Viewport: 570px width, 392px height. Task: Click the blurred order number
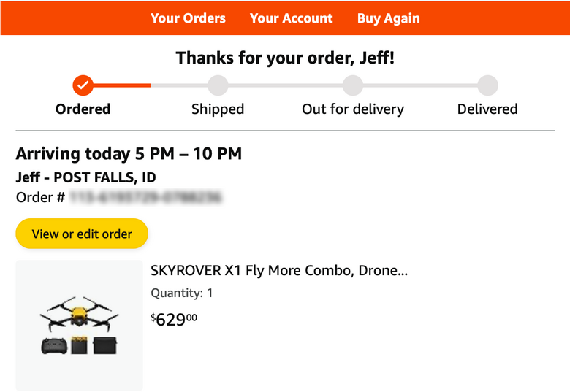(x=146, y=197)
